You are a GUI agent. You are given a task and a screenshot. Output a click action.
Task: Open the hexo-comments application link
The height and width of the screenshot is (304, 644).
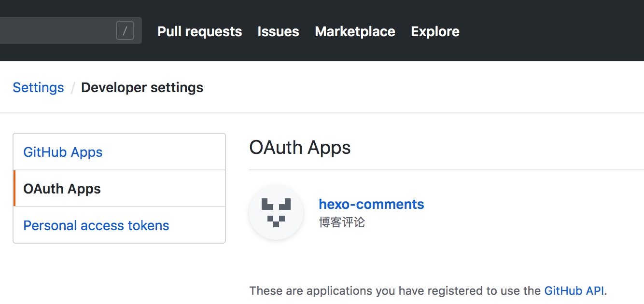(371, 204)
